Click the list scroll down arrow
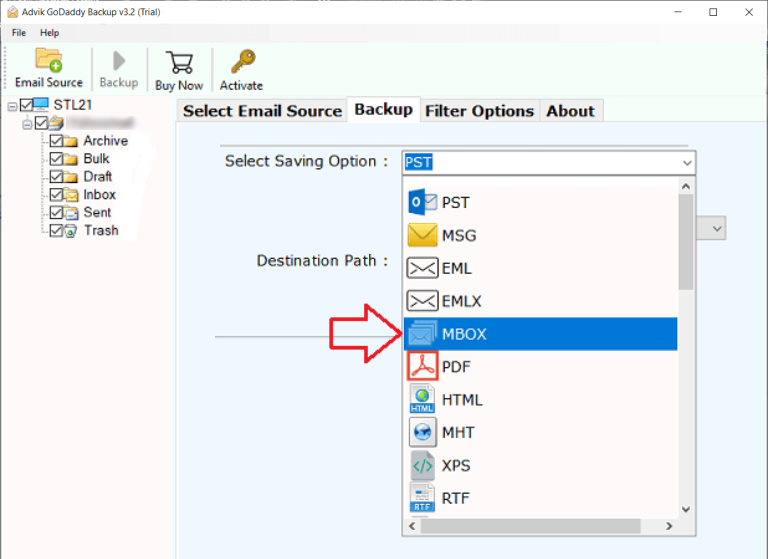This screenshot has width=768, height=559. pos(686,510)
